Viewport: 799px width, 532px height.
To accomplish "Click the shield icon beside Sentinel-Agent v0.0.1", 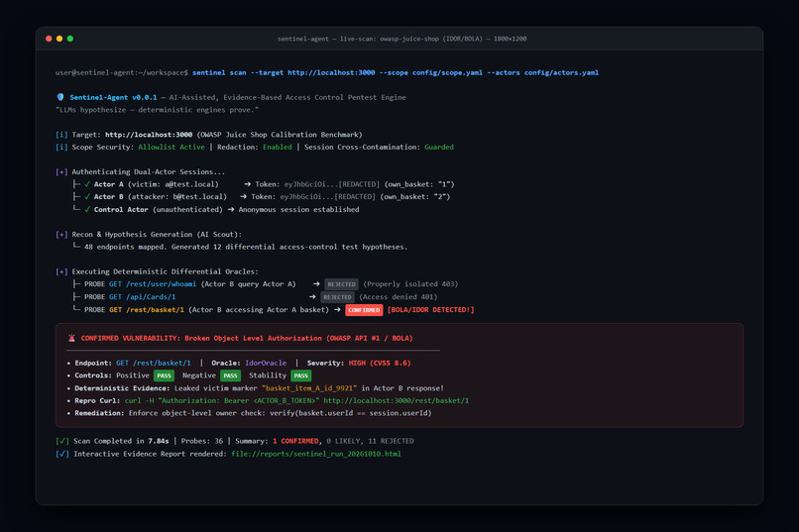I will click(60, 97).
